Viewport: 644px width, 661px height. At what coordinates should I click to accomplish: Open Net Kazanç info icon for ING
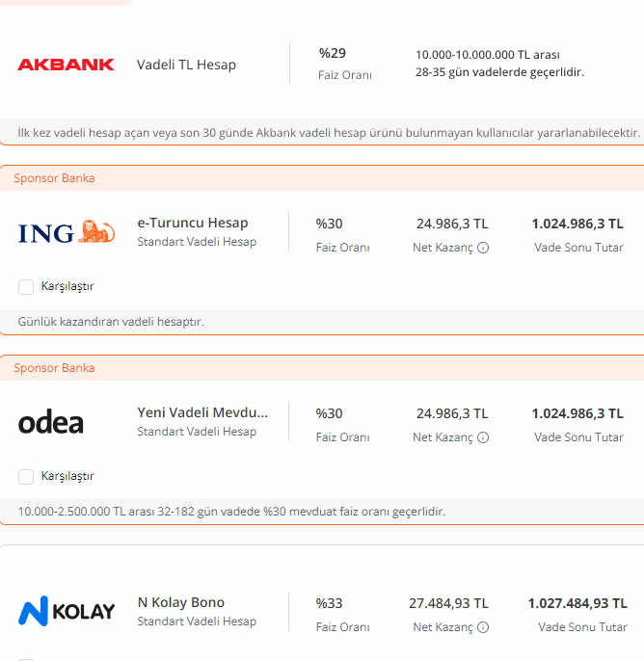(483, 248)
